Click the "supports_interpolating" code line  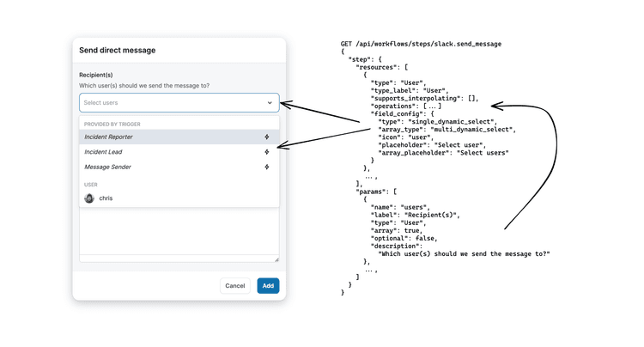click(425, 98)
